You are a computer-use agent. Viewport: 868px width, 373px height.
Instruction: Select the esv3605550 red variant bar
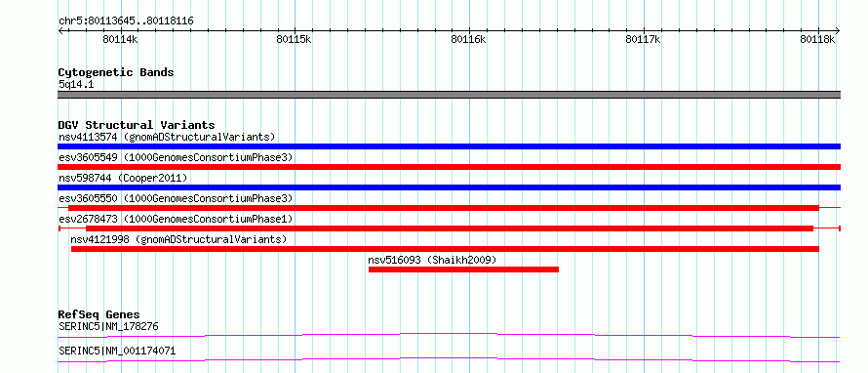click(x=444, y=208)
